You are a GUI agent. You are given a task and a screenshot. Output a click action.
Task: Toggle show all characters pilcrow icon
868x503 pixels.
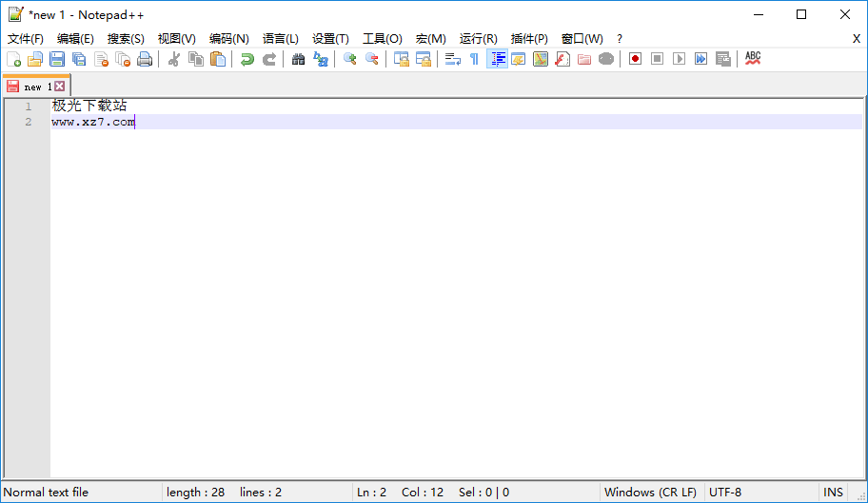[474, 59]
